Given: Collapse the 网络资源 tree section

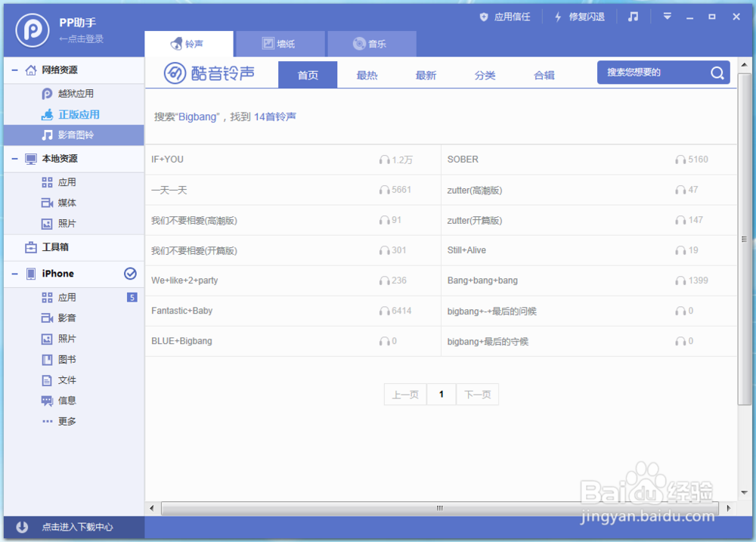Looking at the screenshot, I should tap(15, 70).
